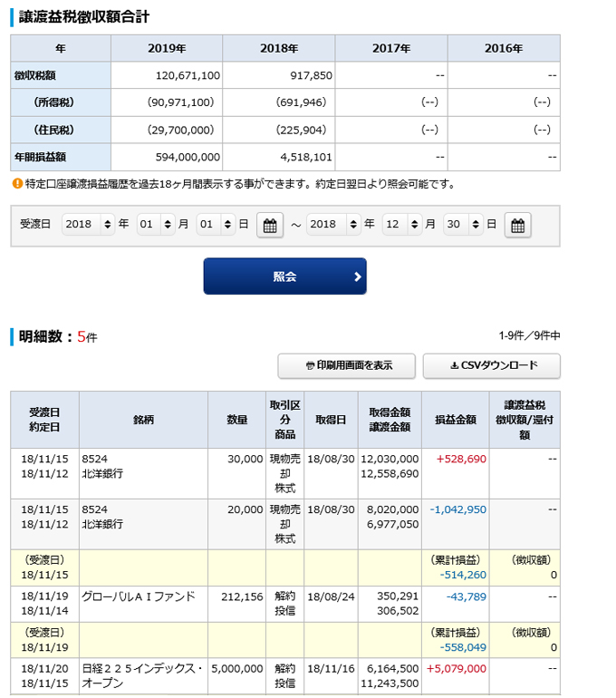
Task: Click the 取引区分 商品 column header
Action: 285,420
